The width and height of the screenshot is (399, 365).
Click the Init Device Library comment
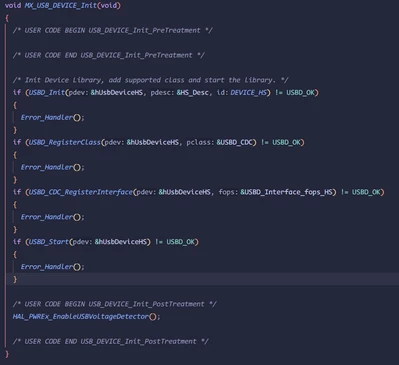(x=151, y=80)
